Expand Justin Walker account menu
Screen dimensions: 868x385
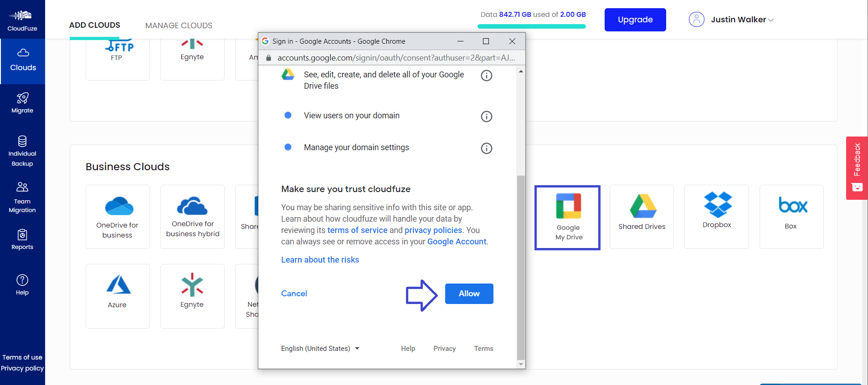(742, 20)
